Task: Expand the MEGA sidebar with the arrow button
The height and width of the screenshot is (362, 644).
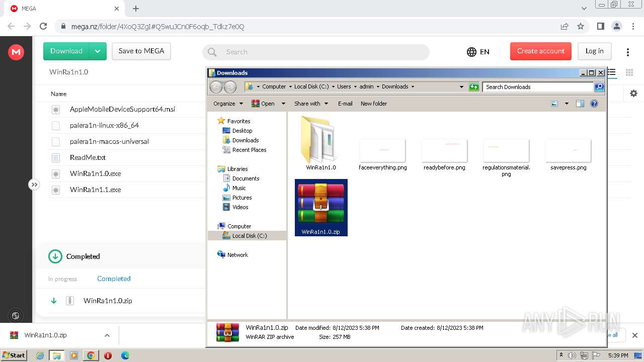Action: pos(34,185)
